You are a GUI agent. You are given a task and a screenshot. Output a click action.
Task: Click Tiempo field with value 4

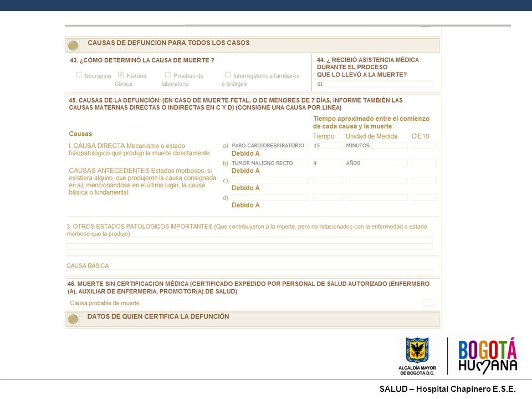(328, 163)
